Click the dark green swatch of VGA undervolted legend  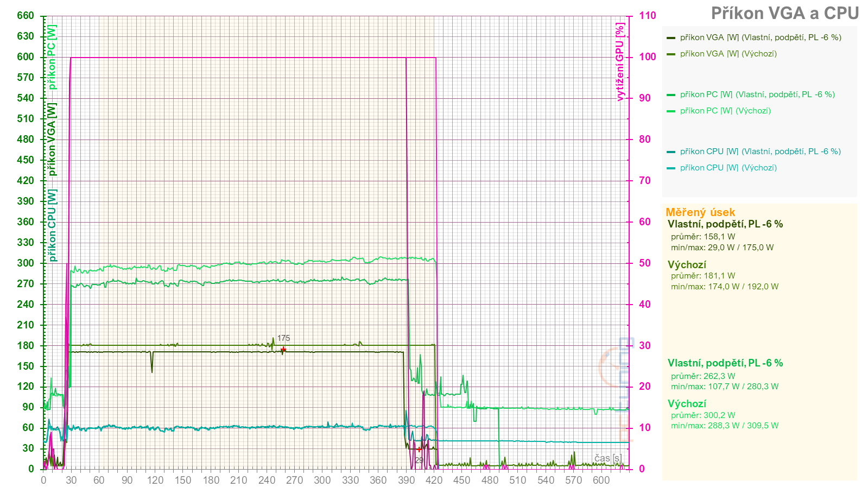[671, 38]
